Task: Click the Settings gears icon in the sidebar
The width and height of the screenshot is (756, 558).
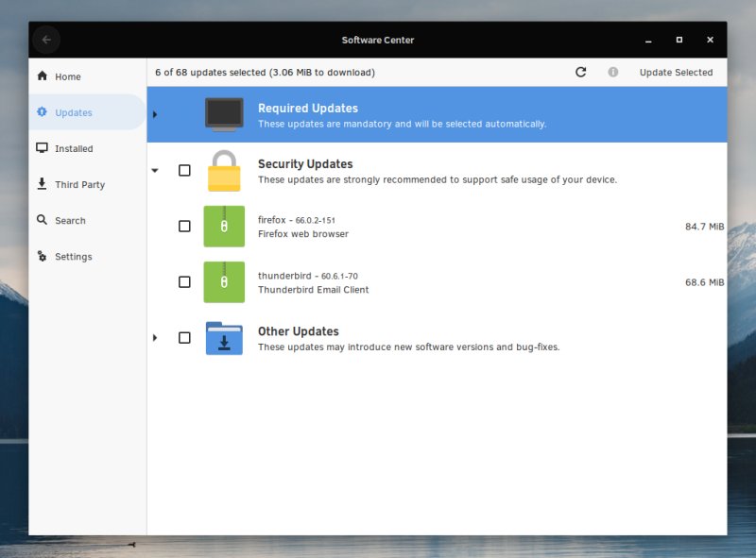Action: (43, 257)
